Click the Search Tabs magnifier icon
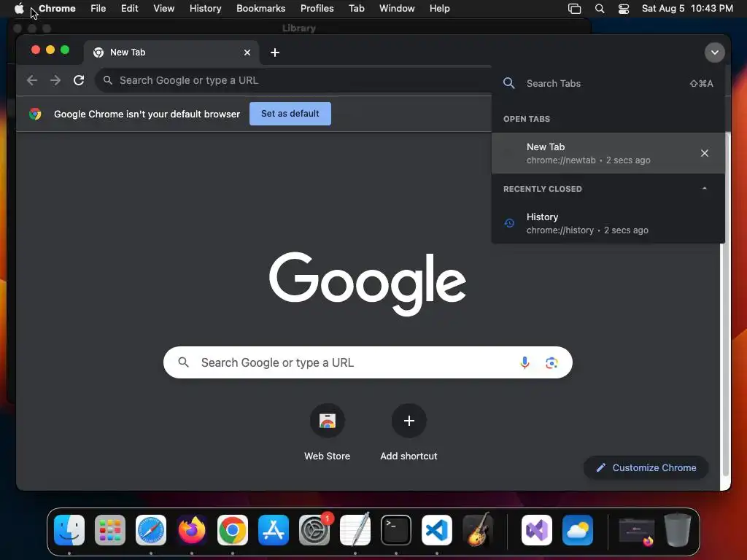 click(x=508, y=83)
